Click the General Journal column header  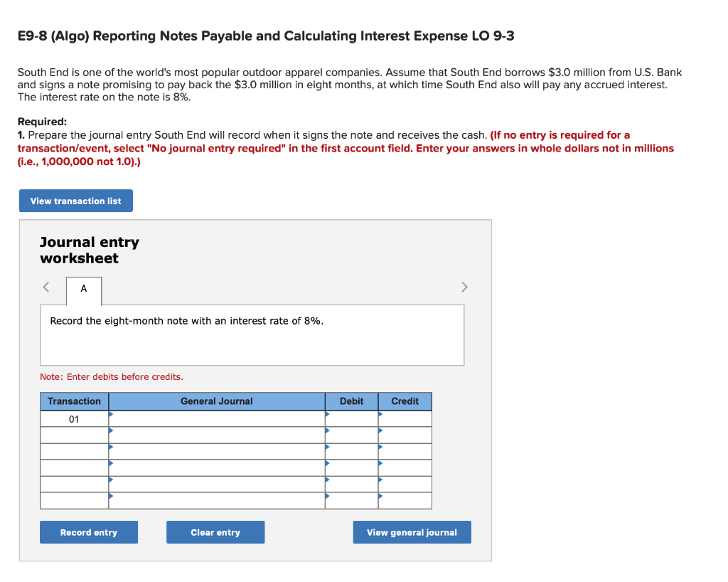point(216,401)
